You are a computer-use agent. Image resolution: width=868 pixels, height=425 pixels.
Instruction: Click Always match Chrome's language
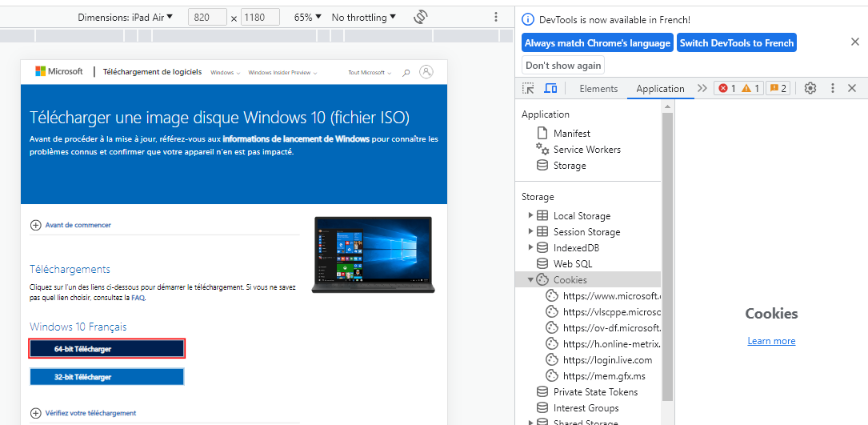pyautogui.click(x=598, y=42)
